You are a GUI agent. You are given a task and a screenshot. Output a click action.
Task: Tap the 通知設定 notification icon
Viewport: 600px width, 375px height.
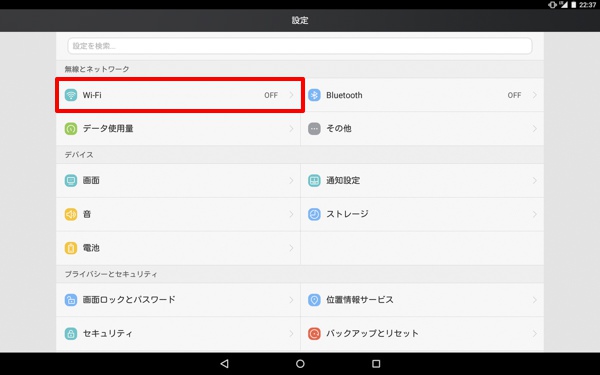tap(314, 181)
